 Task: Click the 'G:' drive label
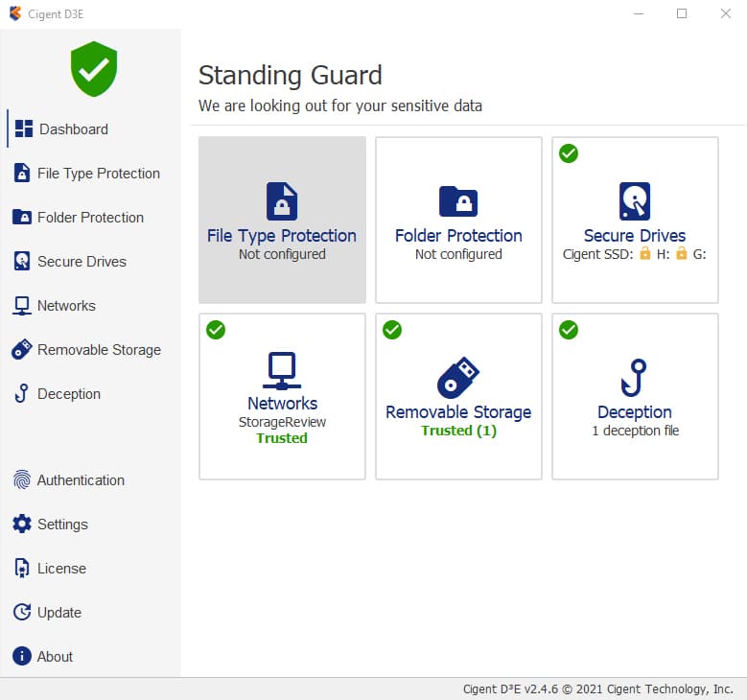[x=699, y=254]
